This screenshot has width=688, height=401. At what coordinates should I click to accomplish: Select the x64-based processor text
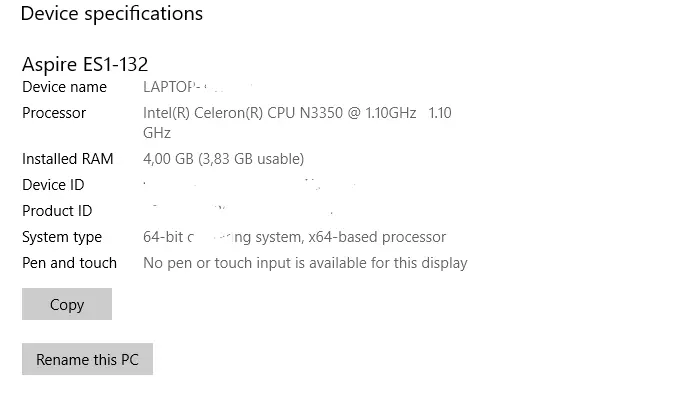384,237
